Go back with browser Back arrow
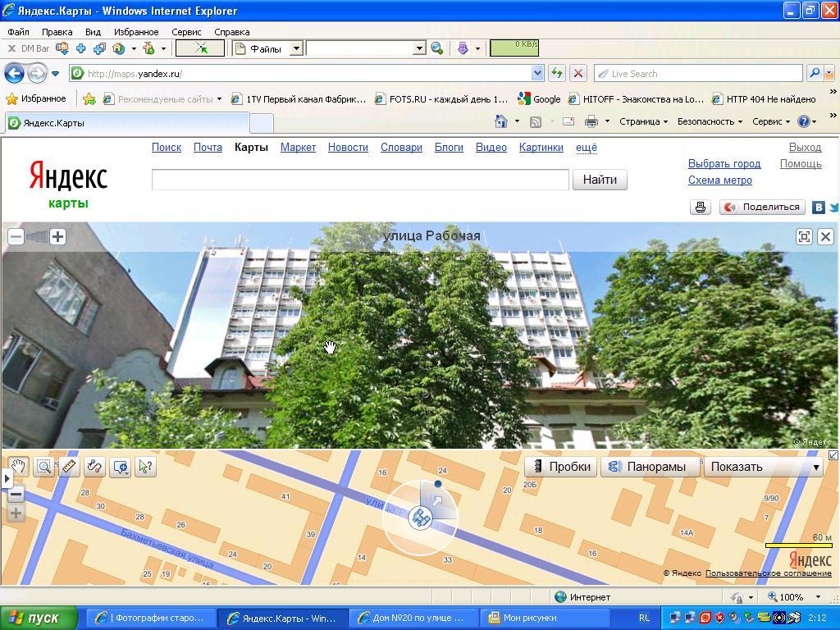Screen dimensions: 840x630 click(x=15, y=73)
